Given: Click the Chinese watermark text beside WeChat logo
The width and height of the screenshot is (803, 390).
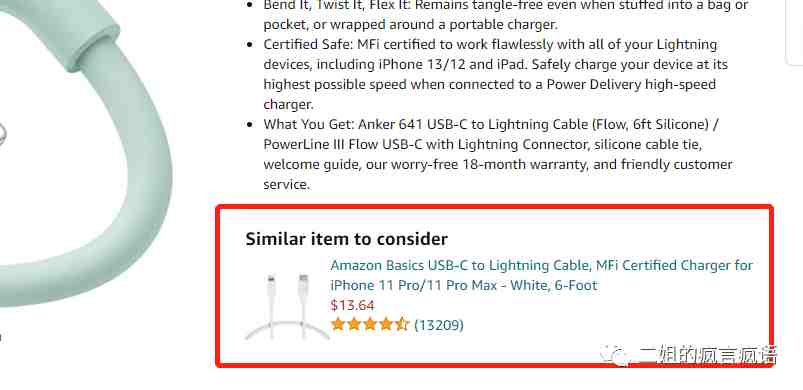Looking at the screenshot, I should (x=708, y=354).
